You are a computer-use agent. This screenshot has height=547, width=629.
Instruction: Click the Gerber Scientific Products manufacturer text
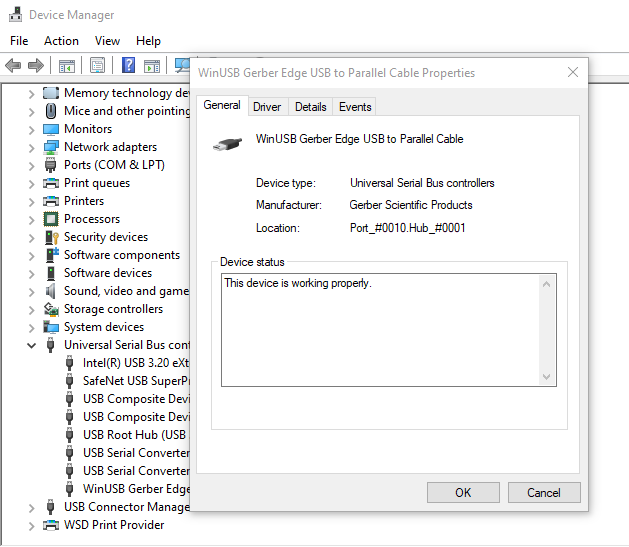[x=411, y=205]
